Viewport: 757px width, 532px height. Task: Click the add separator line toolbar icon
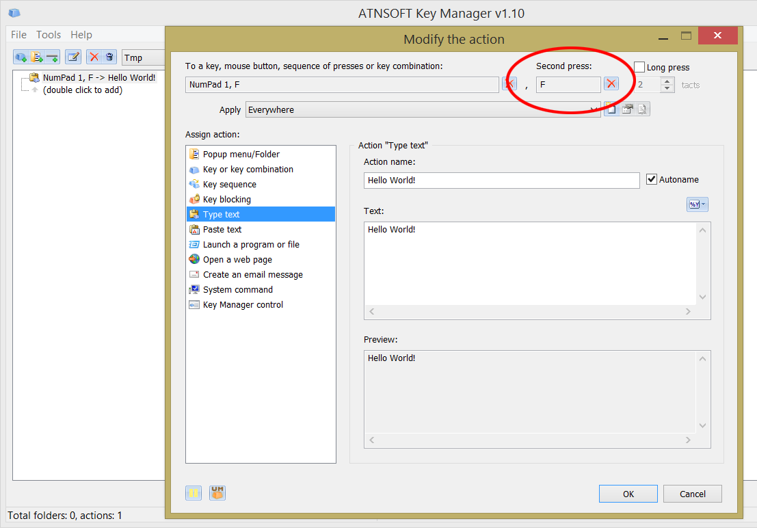pyautogui.click(x=53, y=57)
